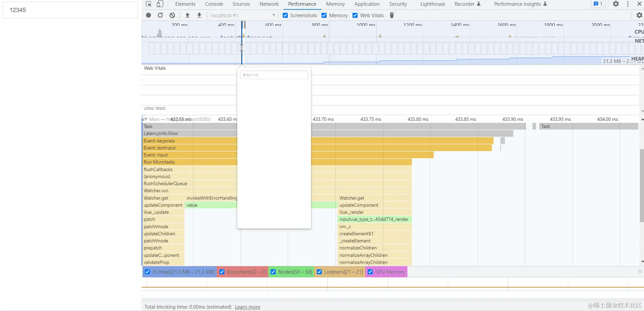Open the console messages badge
Viewport: 644px width, 311px height.
pyautogui.click(x=598, y=4)
